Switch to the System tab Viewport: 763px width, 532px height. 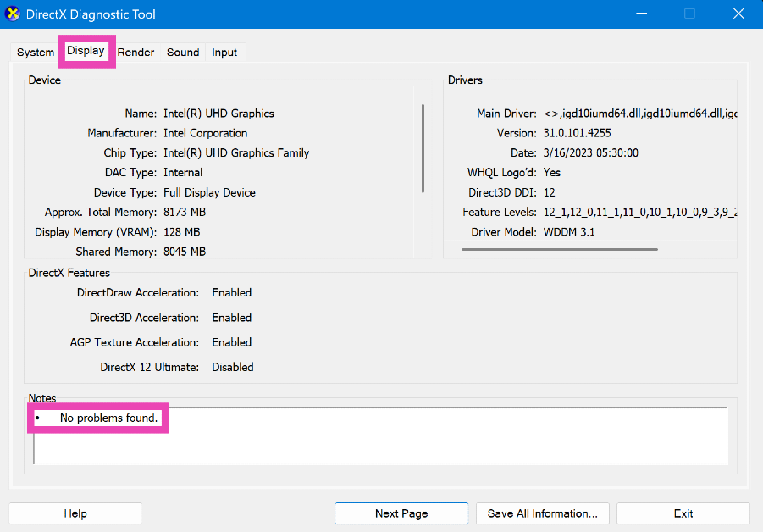36,53
